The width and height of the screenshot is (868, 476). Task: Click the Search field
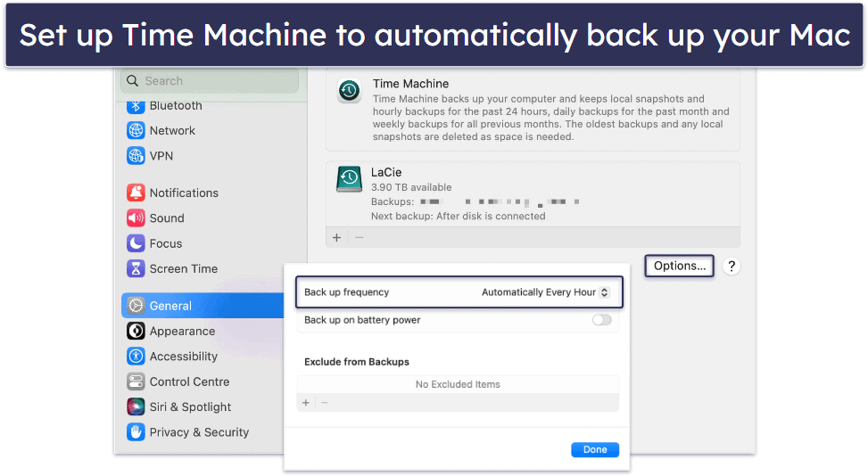pos(210,81)
